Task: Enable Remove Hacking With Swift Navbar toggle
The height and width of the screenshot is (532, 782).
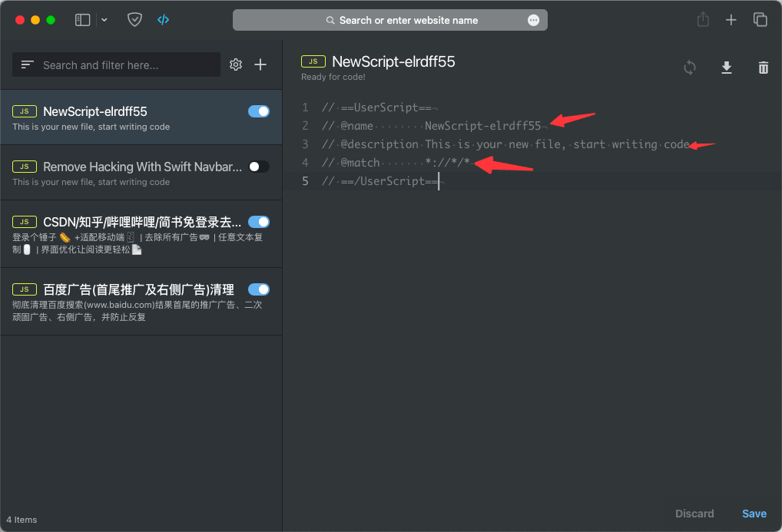Action: [259, 167]
